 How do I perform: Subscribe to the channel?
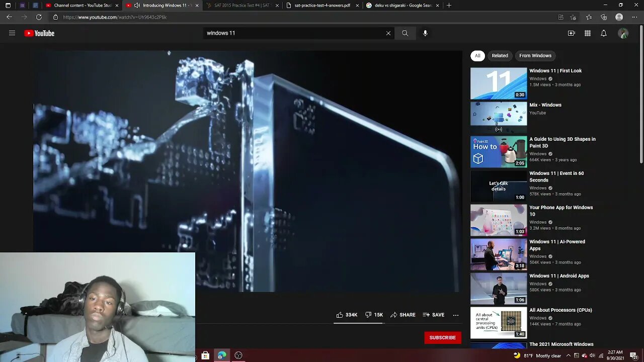coord(443,337)
